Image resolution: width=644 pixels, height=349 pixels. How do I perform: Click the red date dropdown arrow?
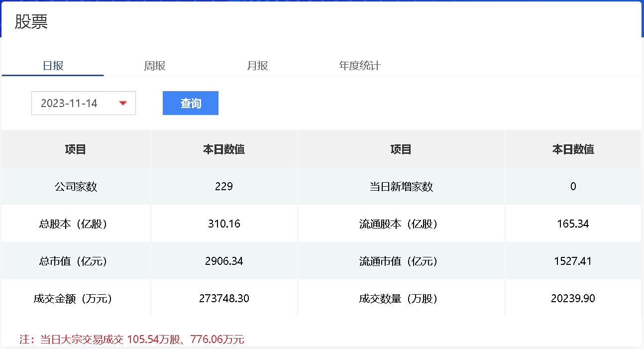[123, 103]
